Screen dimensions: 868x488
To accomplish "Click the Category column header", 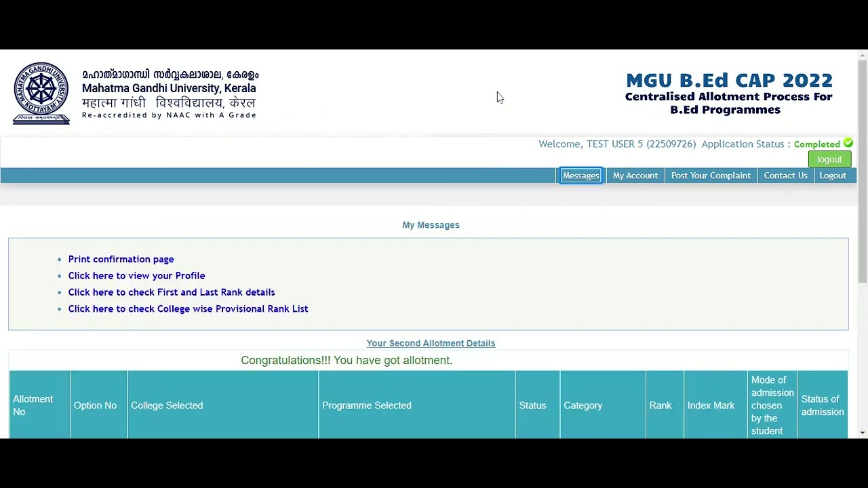I will pyautogui.click(x=603, y=405).
